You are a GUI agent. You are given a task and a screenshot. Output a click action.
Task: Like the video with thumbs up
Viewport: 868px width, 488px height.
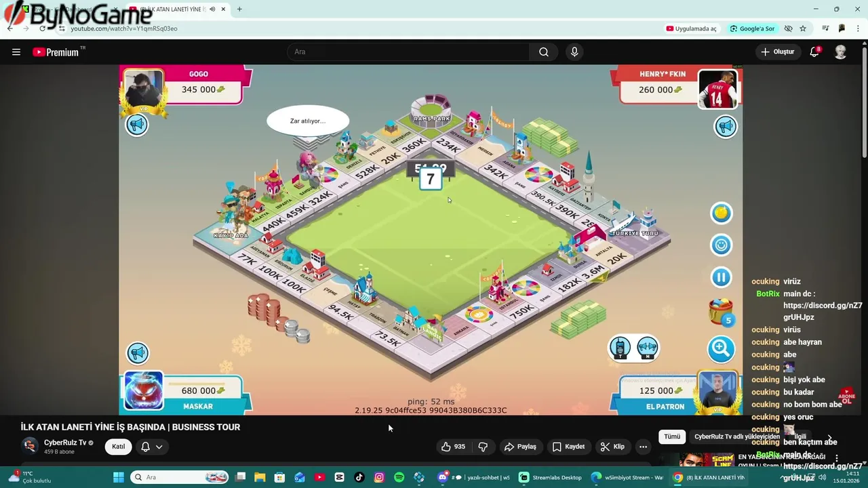pyautogui.click(x=453, y=447)
